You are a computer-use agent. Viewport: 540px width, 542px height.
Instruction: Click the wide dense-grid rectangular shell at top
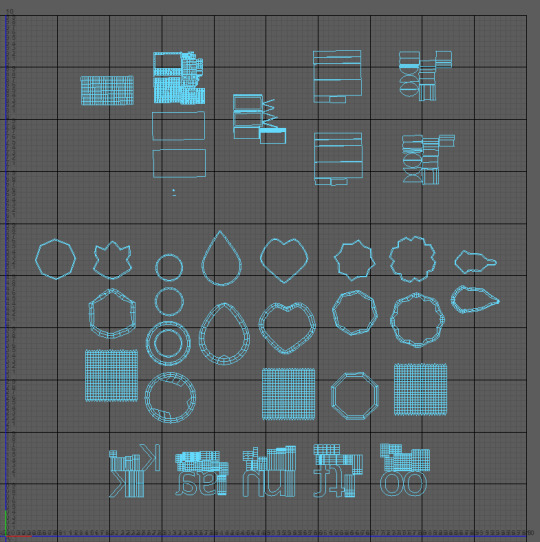click(x=107, y=90)
